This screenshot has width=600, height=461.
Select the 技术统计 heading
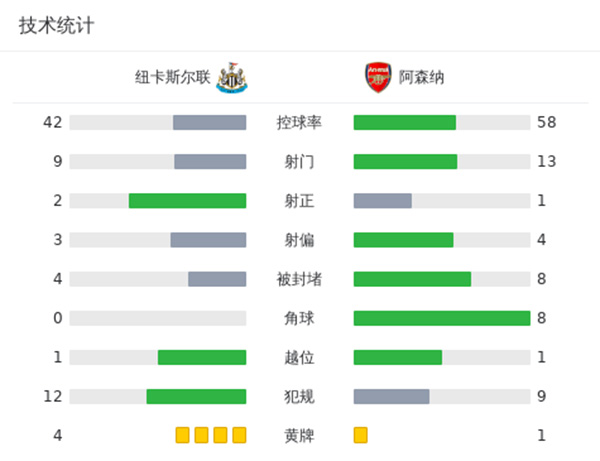55,26
